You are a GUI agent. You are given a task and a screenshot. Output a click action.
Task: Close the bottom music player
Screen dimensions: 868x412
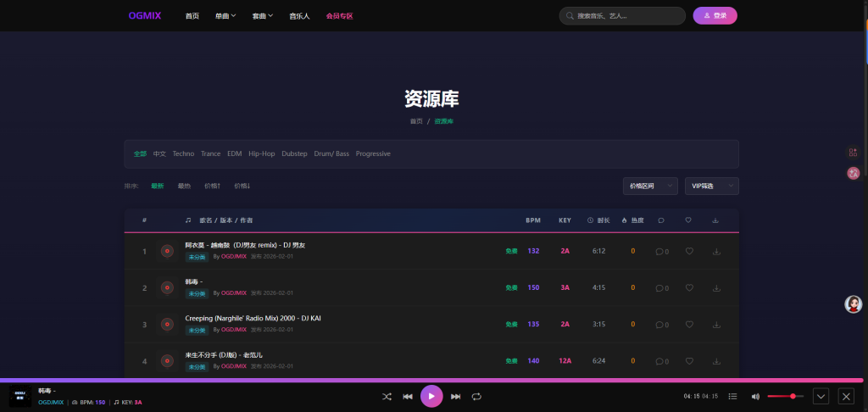coord(846,396)
